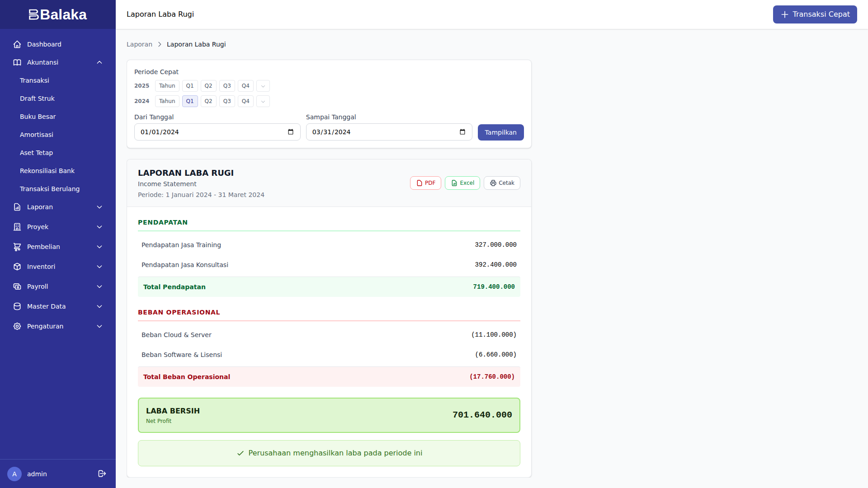The height and width of the screenshot is (488, 868).
Task: Select Q3 quick period for 2025
Action: 227,86
